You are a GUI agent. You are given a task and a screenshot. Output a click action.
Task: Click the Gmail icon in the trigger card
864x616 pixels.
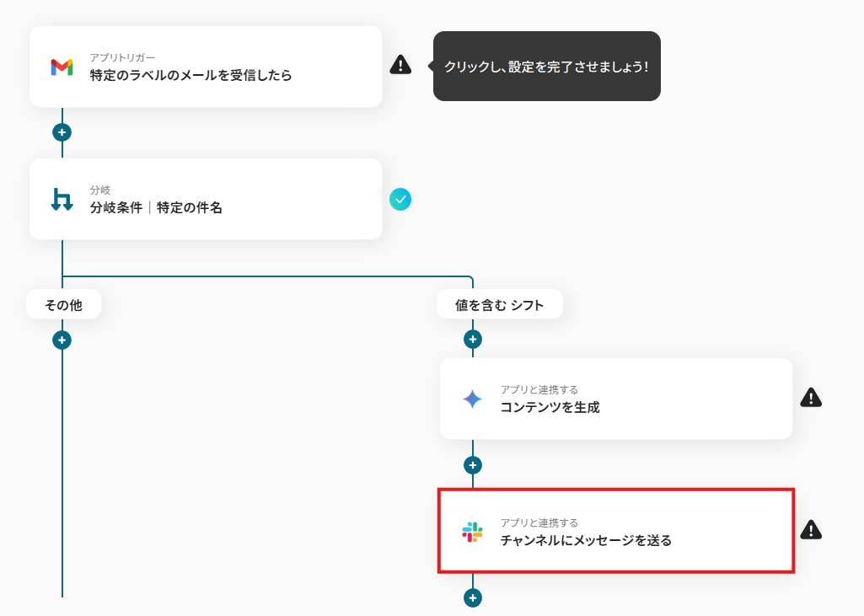62,67
